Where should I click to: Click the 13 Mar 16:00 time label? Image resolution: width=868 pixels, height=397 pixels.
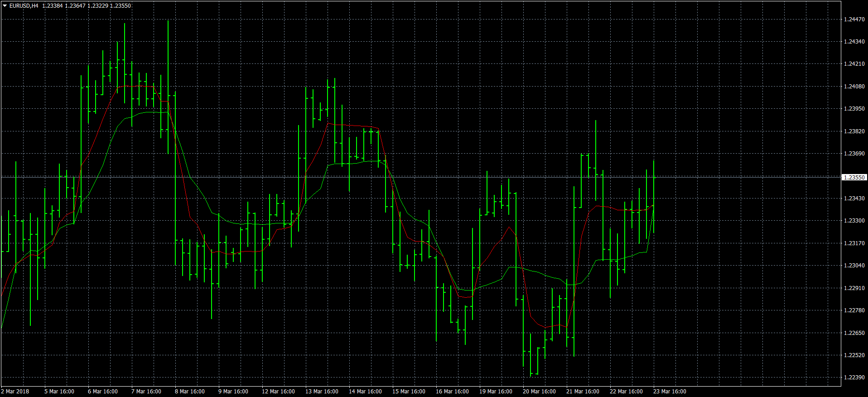322,392
